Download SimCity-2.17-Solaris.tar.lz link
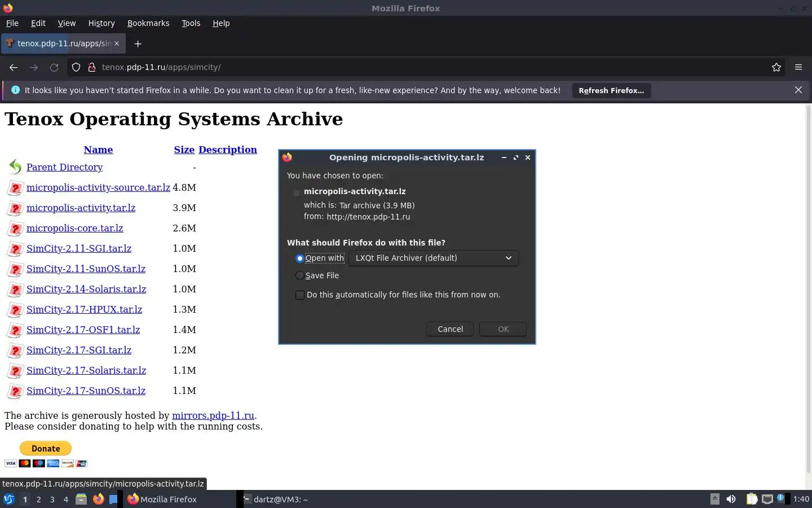Screen dimensions: 812x508 (x=86, y=370)
